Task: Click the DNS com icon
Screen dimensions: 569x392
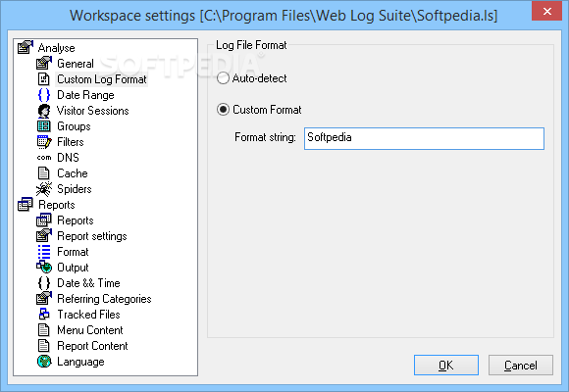Action: 44,158
